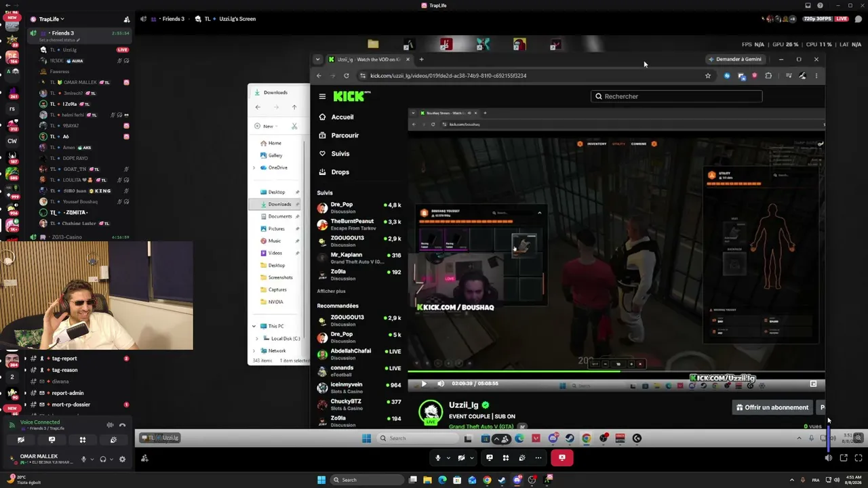Open the Kick sidebar hamburger menu
This screenshot has width=868, height=488.
[322, 96]
